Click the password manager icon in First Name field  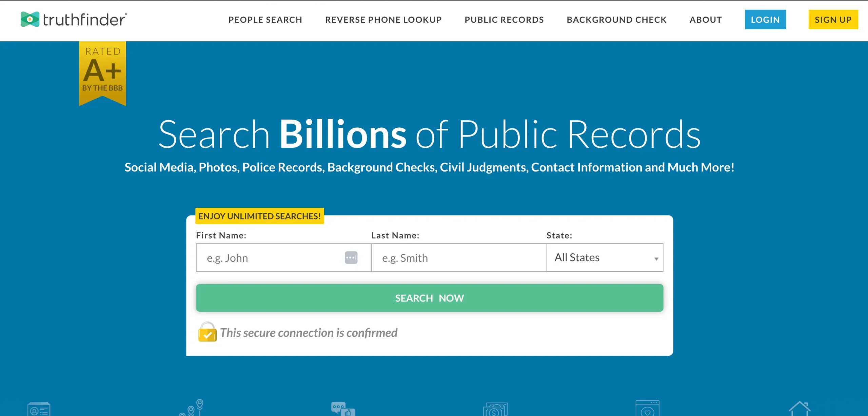click(351, 257)
